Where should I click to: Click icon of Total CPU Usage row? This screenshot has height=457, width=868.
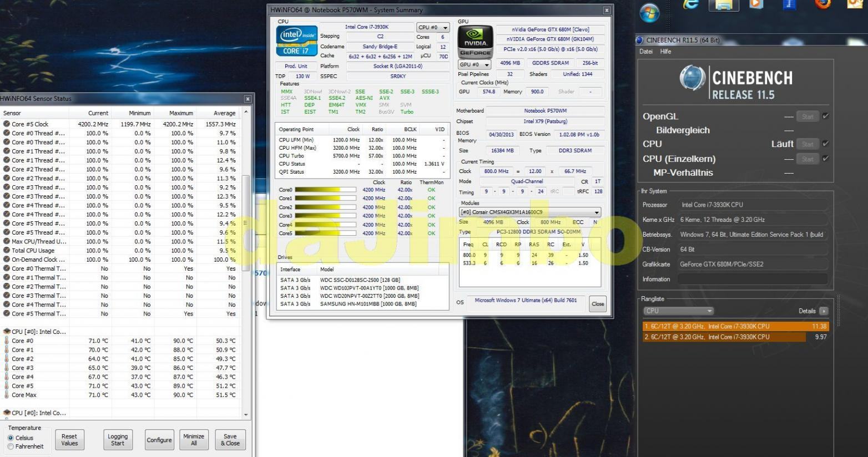tap(7, 251)
